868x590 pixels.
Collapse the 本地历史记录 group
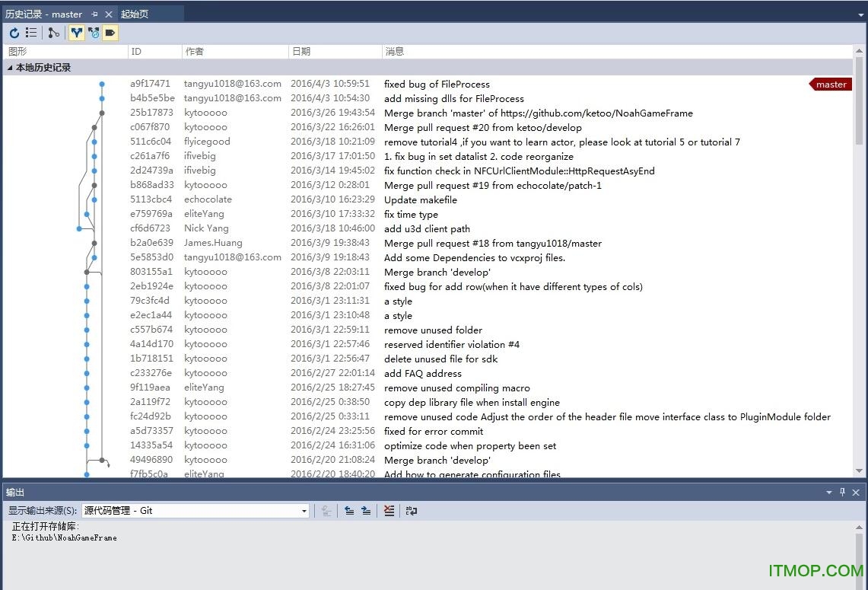9,68
